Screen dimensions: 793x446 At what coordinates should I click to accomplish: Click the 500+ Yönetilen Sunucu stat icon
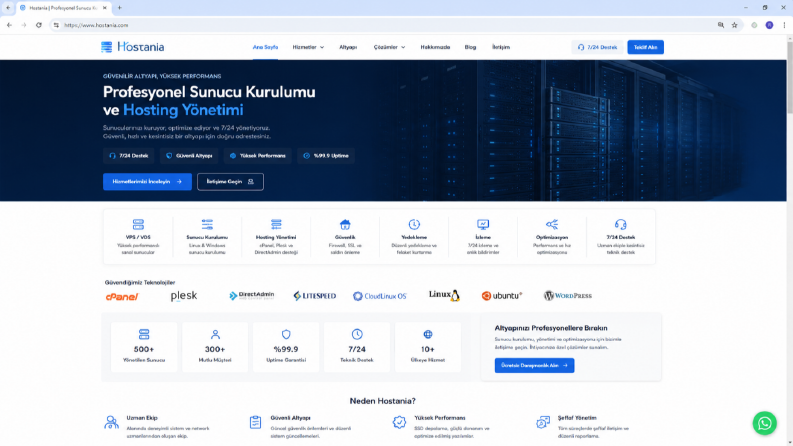(144, 334)
